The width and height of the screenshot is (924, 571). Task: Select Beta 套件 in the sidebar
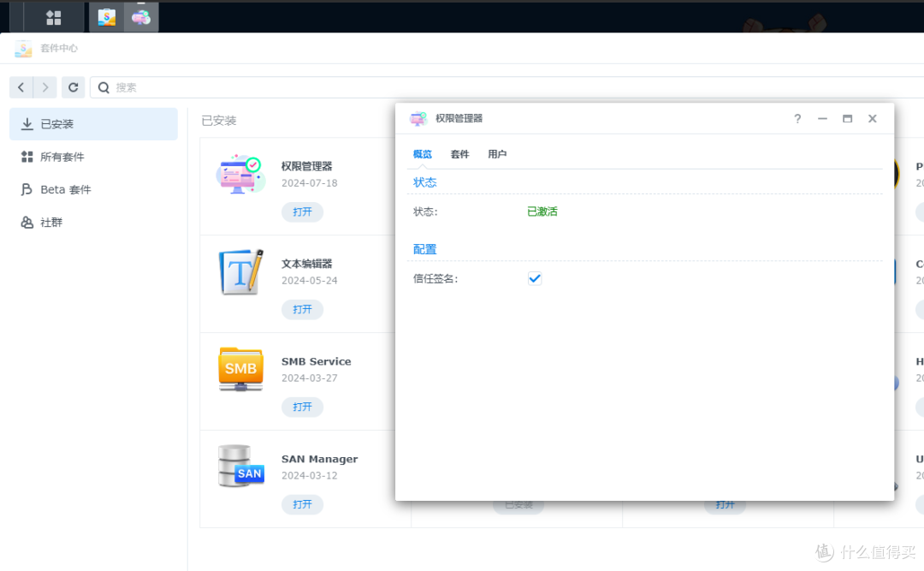pyautogui.click(x=65, y=189)
